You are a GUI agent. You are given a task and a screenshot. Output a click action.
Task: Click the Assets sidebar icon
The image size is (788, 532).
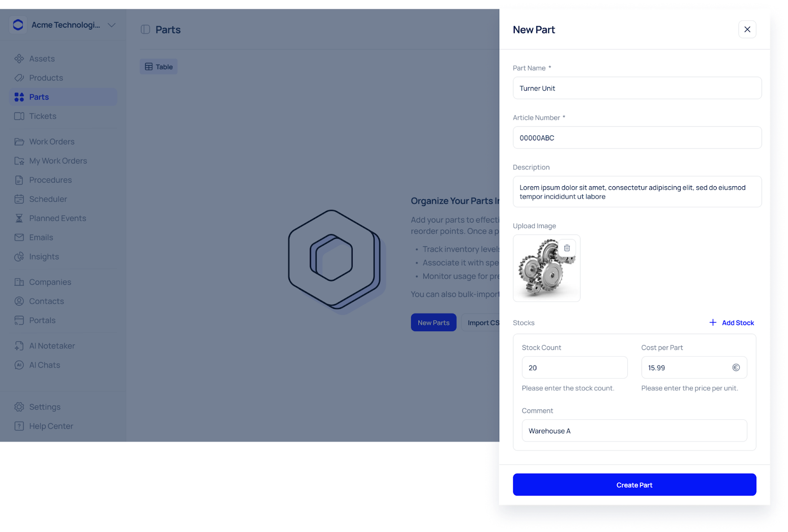tap(19, 59)
